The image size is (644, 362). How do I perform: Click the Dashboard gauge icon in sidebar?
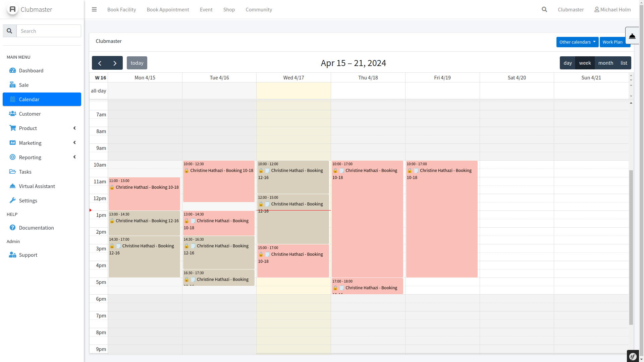tap(13, 70)
